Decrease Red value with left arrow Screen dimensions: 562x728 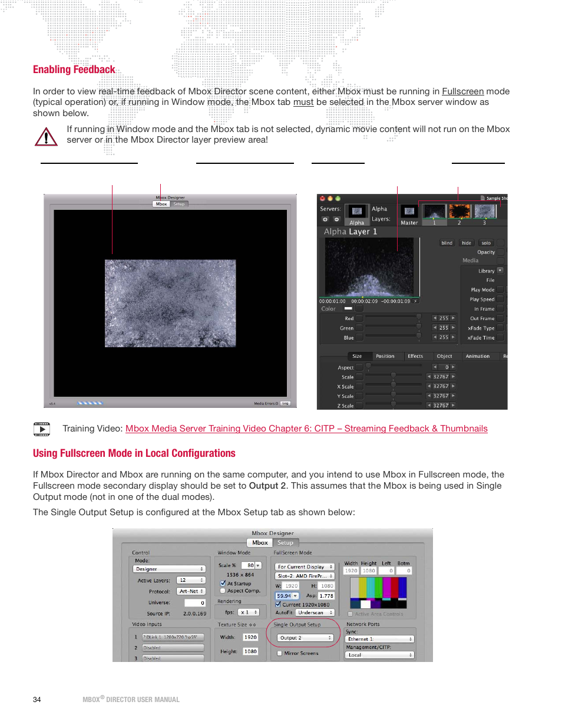[x=435, y=318]
